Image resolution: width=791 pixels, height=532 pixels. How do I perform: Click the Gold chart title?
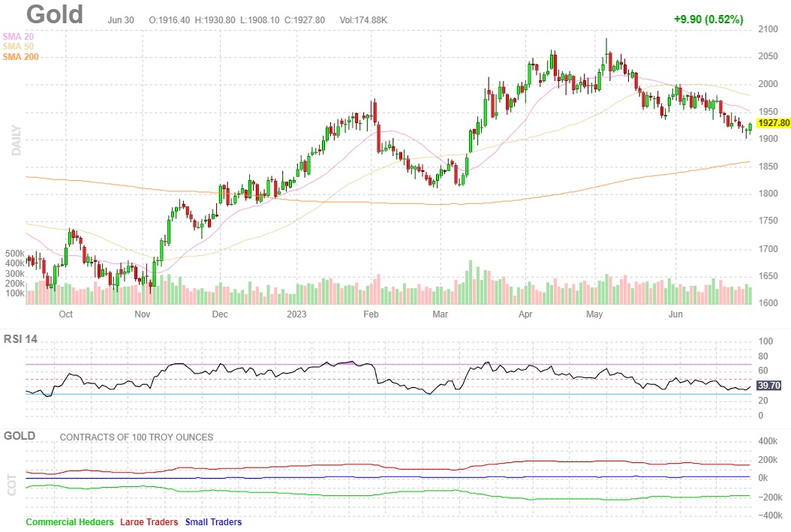pyautogui.click(x=55, y=14)
